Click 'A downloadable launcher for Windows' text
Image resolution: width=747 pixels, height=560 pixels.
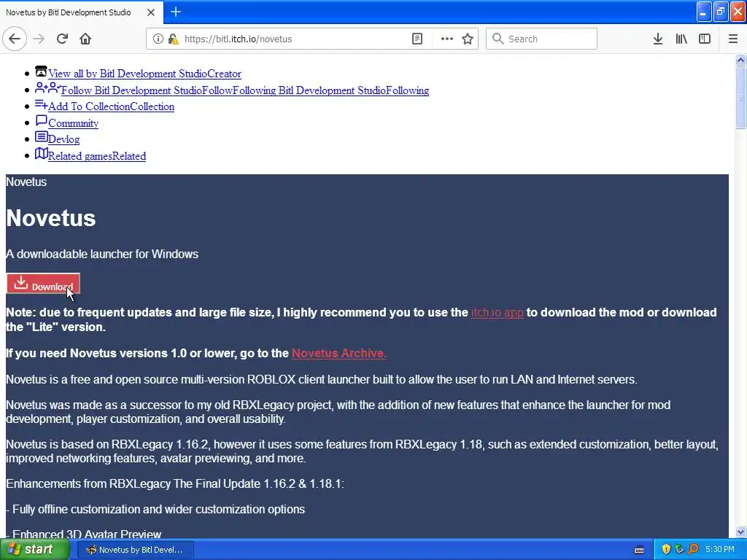102,254
